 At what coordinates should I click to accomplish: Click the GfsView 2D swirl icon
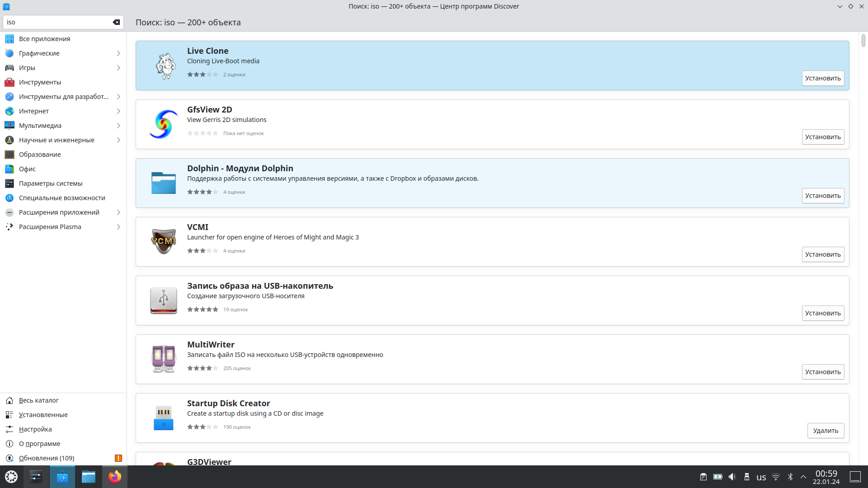click(164, 124)
